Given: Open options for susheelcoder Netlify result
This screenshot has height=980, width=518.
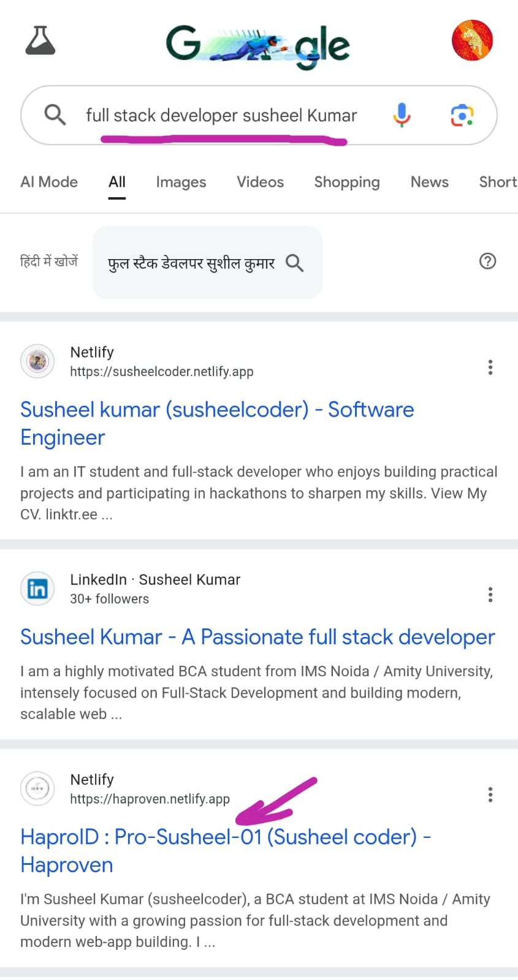Looking at the screenshot, I should coord(490,367).
